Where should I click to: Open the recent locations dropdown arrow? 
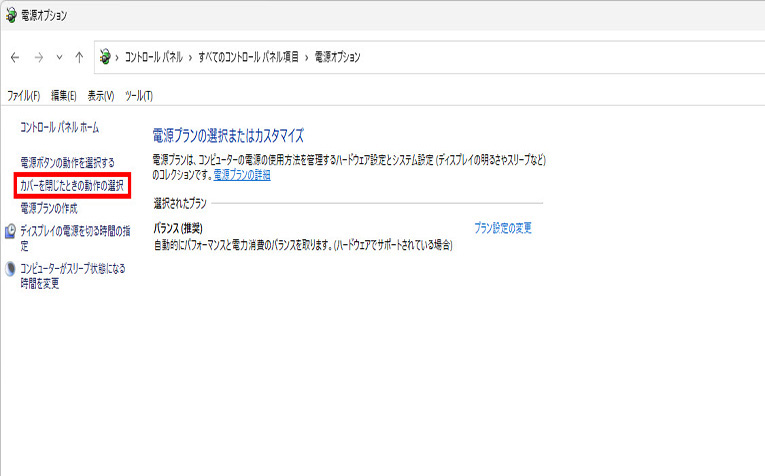(x=59, y=57)
